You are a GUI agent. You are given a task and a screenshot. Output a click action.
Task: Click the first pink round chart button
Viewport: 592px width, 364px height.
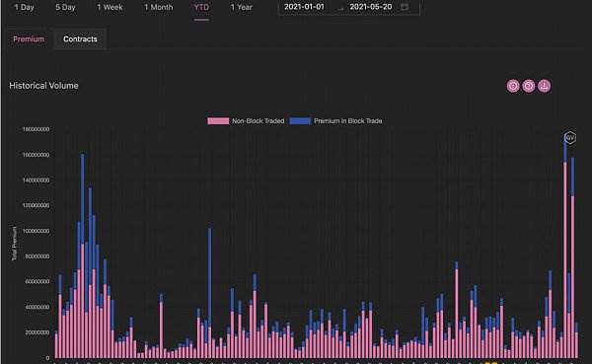(x=513, y=86)
